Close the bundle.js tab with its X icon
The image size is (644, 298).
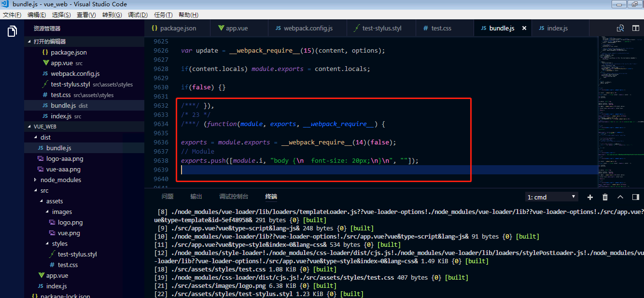tap(524, 28)
